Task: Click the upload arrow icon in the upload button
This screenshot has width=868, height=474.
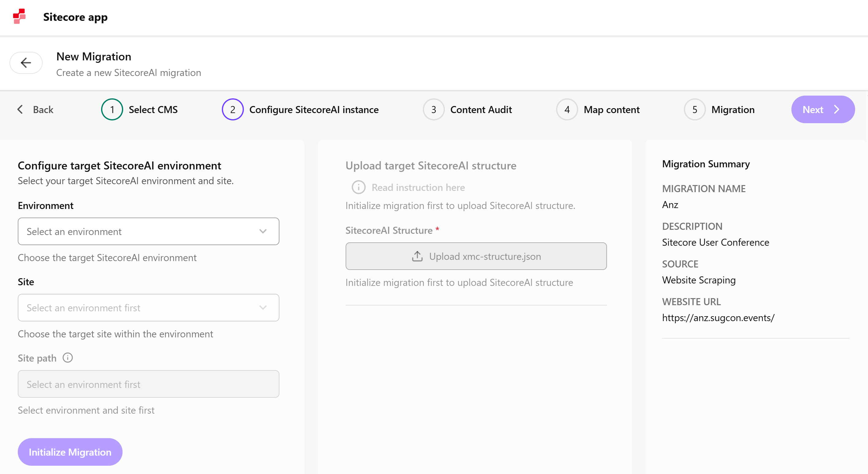Action: click(x=417, y=256)
